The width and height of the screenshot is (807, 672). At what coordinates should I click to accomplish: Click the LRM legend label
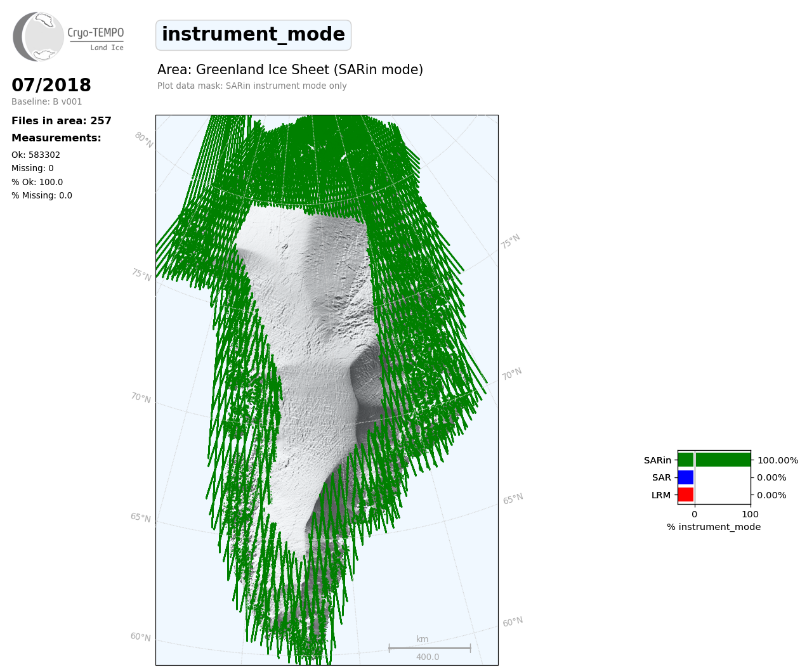tap(660, 495)
